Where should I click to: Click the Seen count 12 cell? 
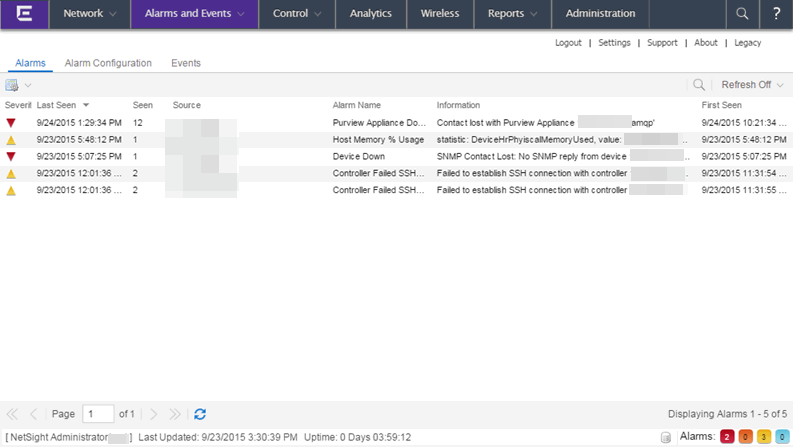pyautogui.click(x=138, y=123)
